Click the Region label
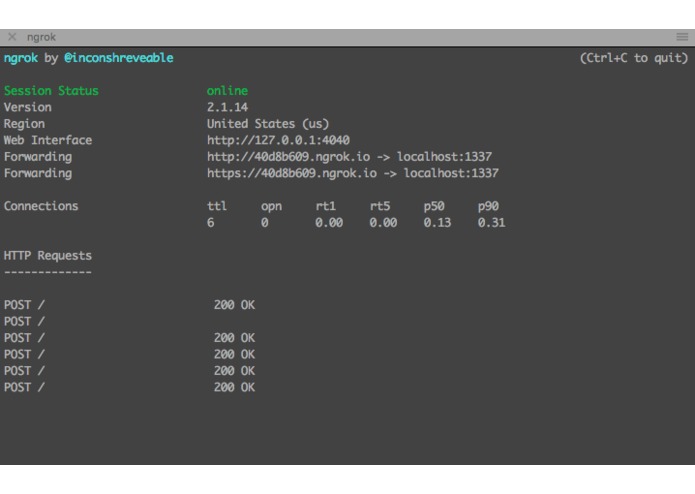This screenshot has height=494, width=695. click(24, 124)
